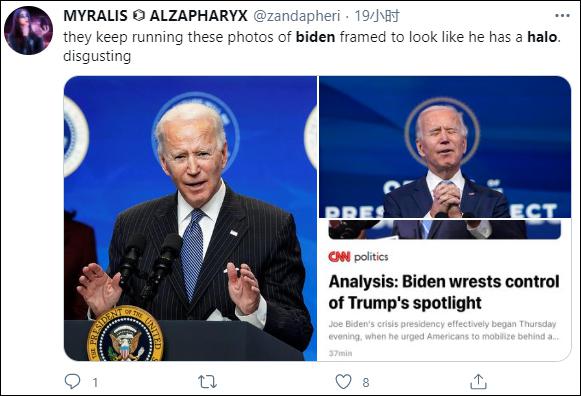This screenshot has width=581, height=396.
Task: Retweet using the retweet arrows icon
Action: pos(207,382)
